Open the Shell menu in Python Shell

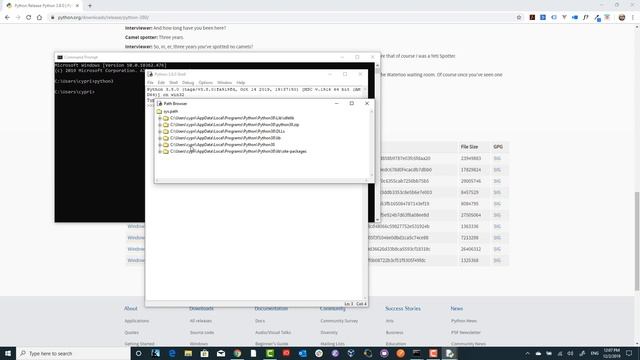tap(173, 82)
